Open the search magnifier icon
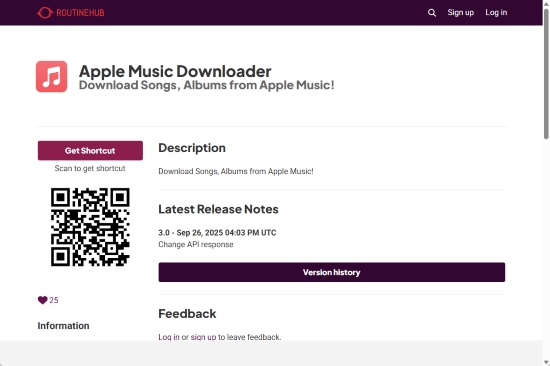 pyautogui.click(x=432, y=13)
